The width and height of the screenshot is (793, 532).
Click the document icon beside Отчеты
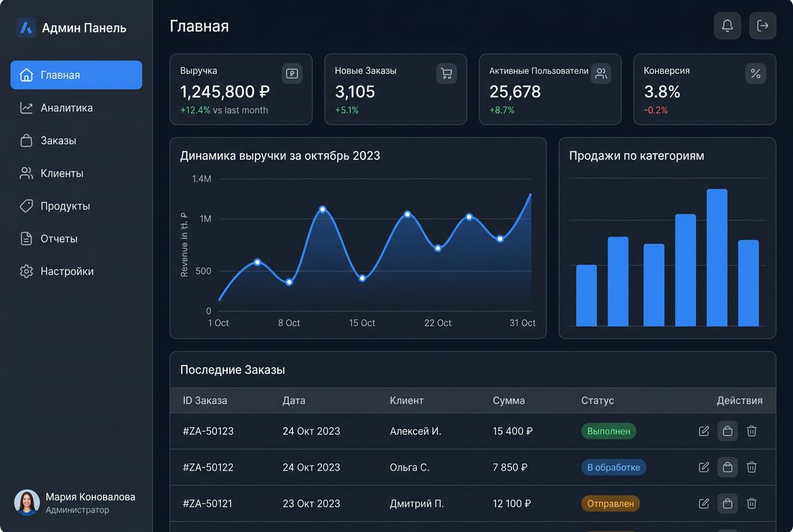point(26,238)
